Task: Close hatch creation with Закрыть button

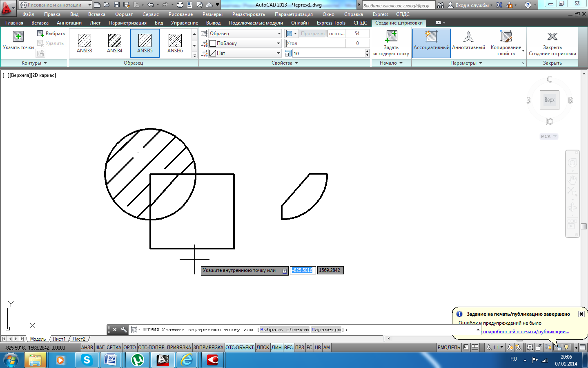Action: pos(552,38)
